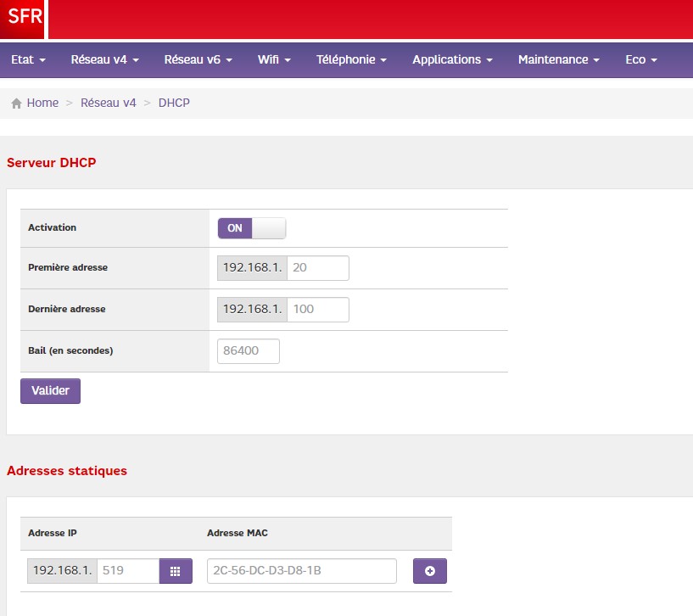Click the Bail seconds input field
The height and width of the screenshot is (616, 693).
pos(249,350)
